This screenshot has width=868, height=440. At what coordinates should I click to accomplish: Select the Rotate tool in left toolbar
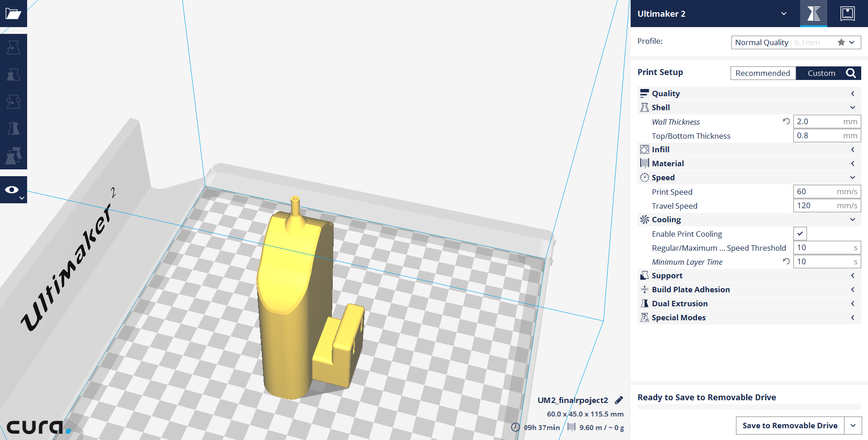[x=13, y=102]
